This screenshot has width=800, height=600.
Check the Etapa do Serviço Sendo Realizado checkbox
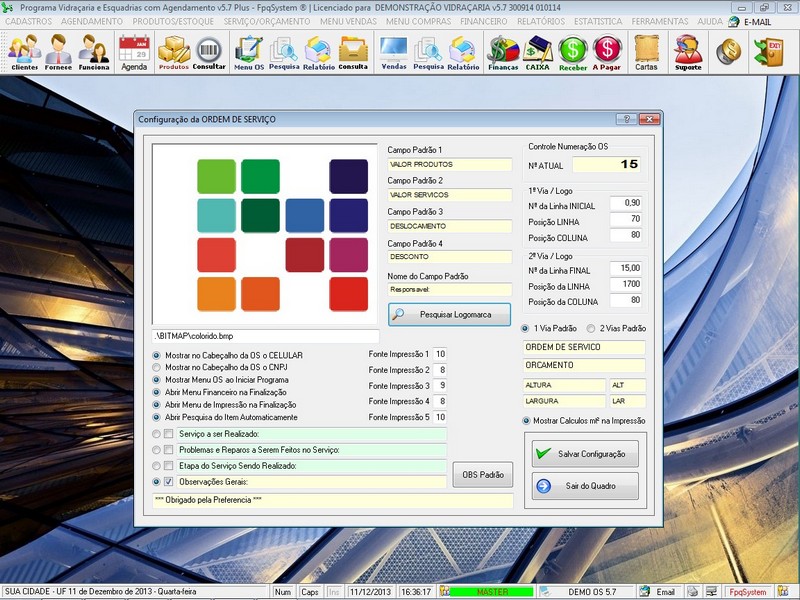coord(168,466)
